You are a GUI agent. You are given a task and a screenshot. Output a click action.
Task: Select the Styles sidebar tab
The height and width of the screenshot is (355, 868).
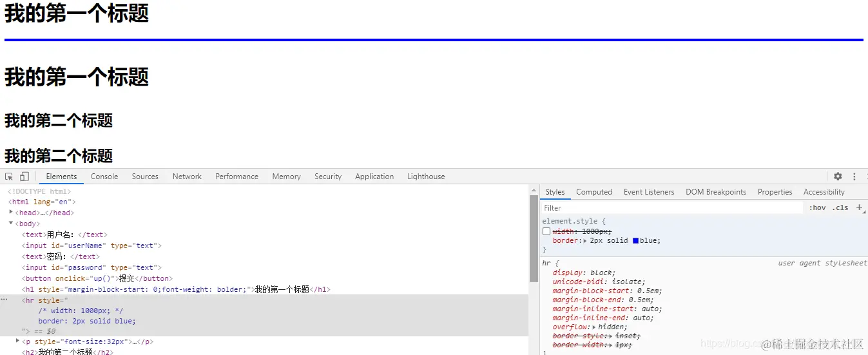pyautogui.click(x=555, y=192)
